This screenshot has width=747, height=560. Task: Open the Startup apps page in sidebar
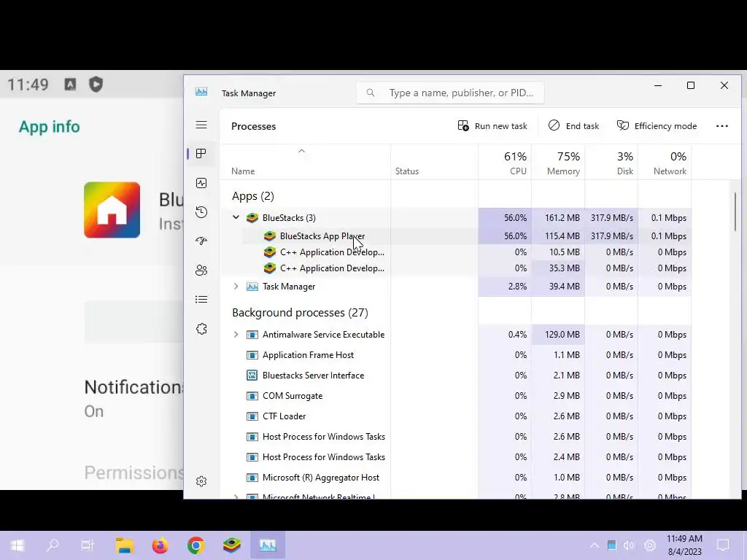[201, 241]
